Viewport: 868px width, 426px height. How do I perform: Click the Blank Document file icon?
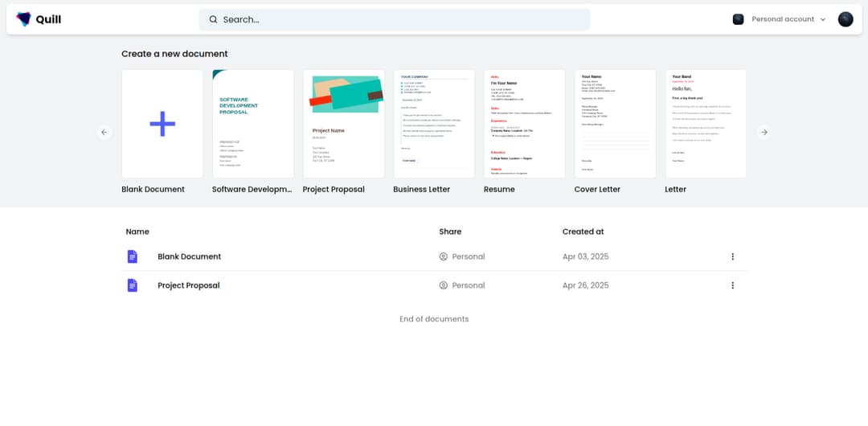pyautogui.click(x=133, y=256)
